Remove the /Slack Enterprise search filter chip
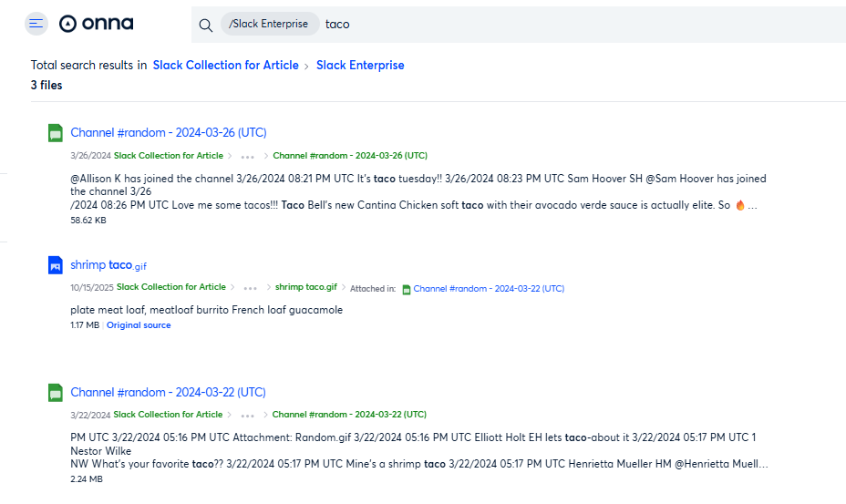This screenshot has height=504, width=846. click(x=270, y=25)
